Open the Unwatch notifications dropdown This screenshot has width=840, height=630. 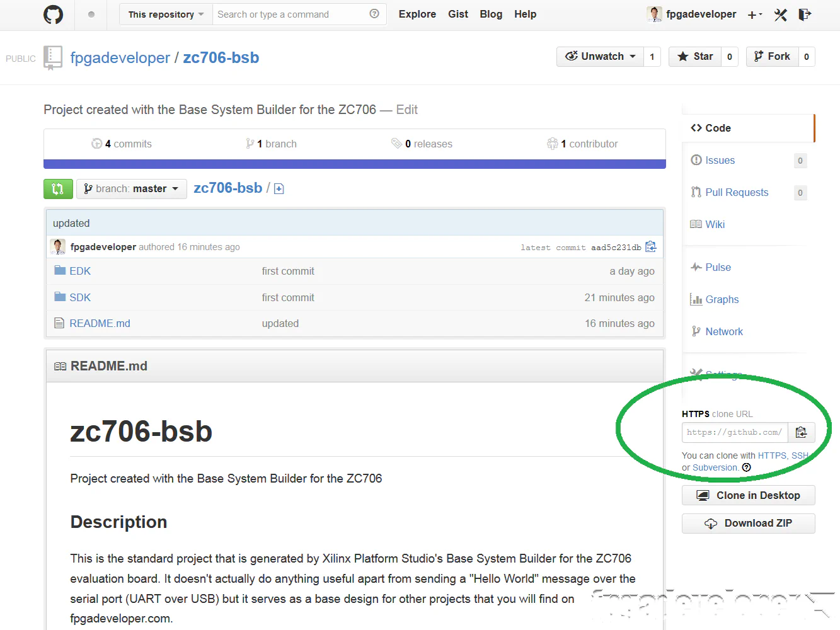click(600, 56)
